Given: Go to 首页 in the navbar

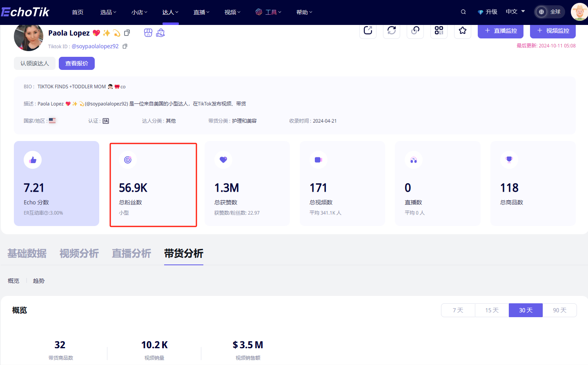Looking at the screenshot, I should tap(78, 12).
